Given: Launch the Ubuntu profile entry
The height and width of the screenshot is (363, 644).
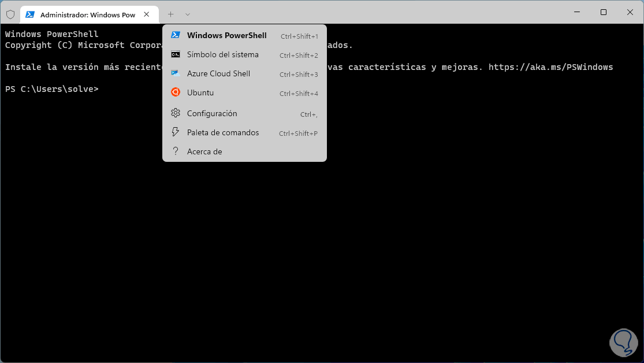Looking at the screenshot, I should pos(200,92).
